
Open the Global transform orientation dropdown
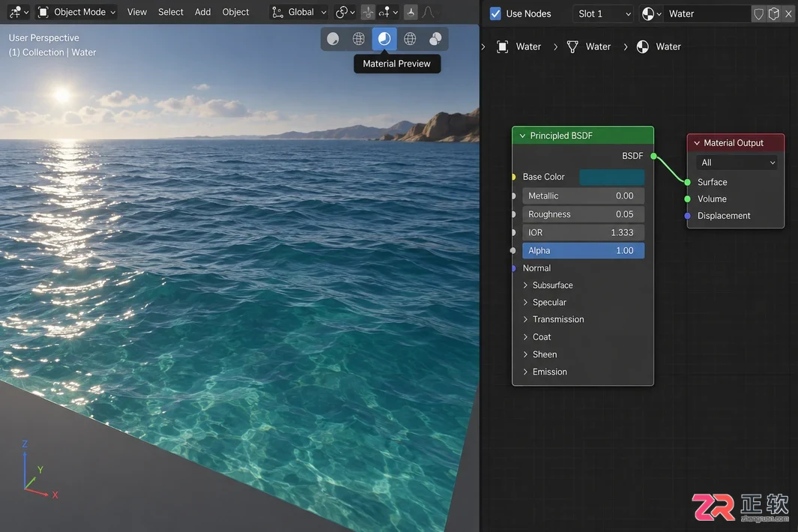tap(299, 12)
